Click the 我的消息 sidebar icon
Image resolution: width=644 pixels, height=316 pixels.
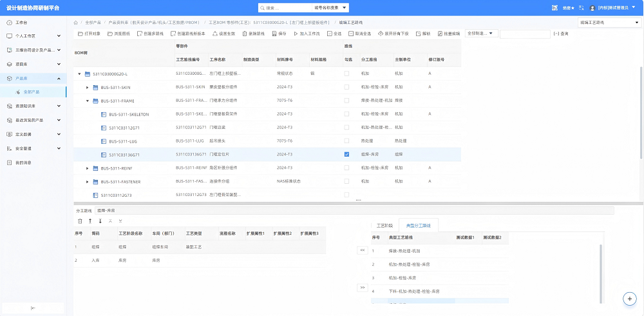coord(10,163)
